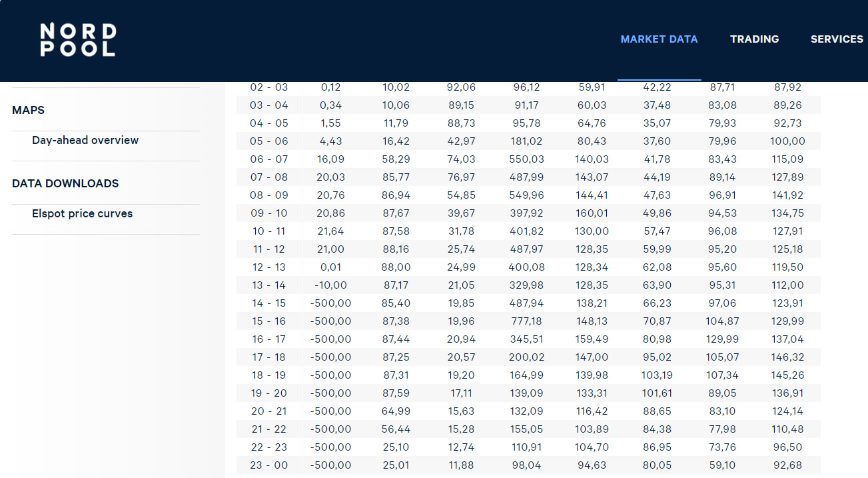Select the 13 - 14 hour row label
This screenshot has width=868, height=478.
coord(268,285)
